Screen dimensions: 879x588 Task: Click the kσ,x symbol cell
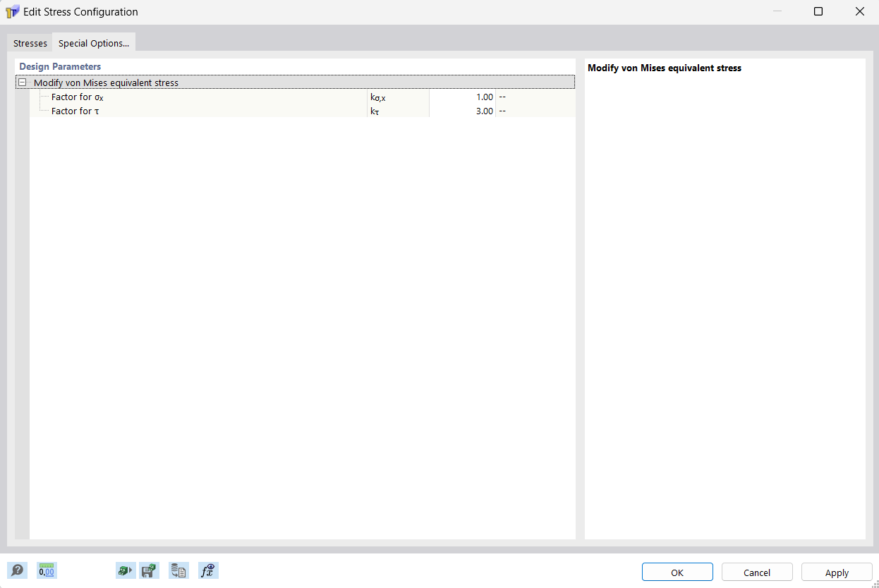click(x=398, y=97)
